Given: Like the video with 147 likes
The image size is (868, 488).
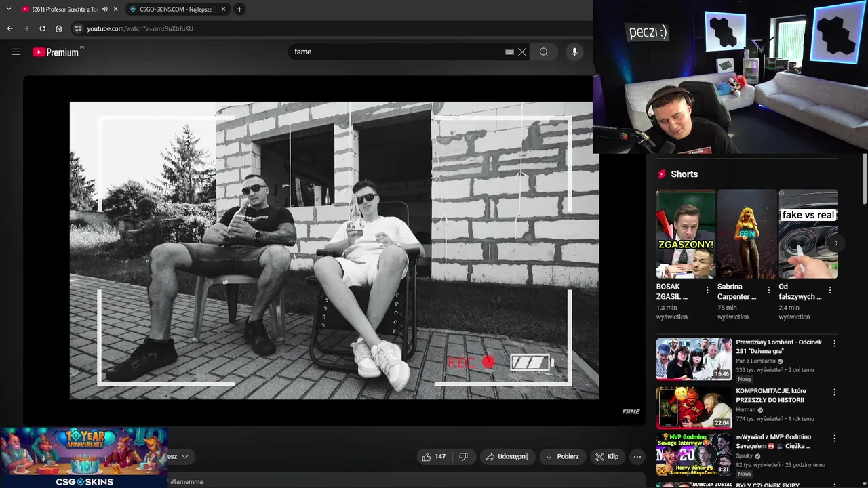Looking at the screenshot, I should (434, 457).
